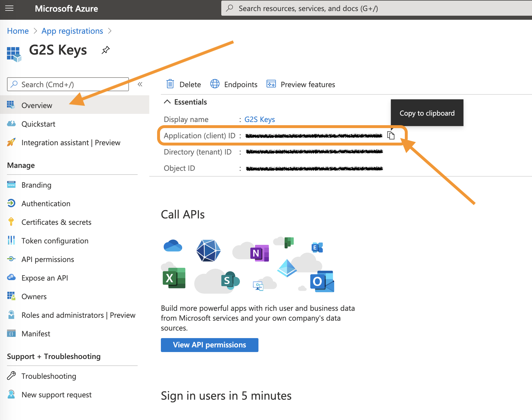Click the Manifest icon
The height and width of the screenshot is (420, 532).
11,333
